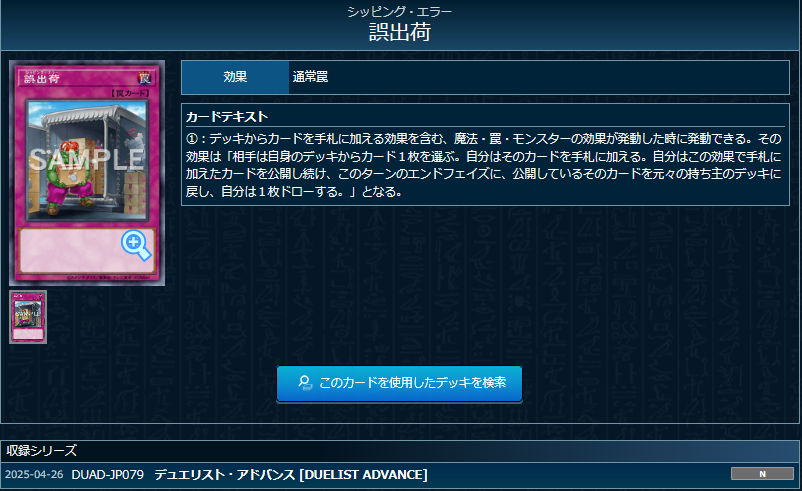Click the deck search button このカードを使用したデッキを検索
Viewport: 802px width, 491px height.
[x=399, y=383]
